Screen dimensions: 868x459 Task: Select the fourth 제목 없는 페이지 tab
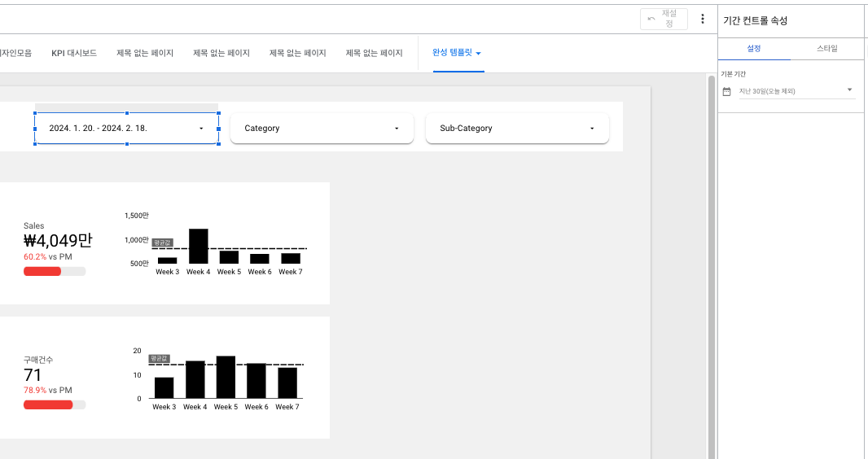pyautogui.click(x=375, y=53)
